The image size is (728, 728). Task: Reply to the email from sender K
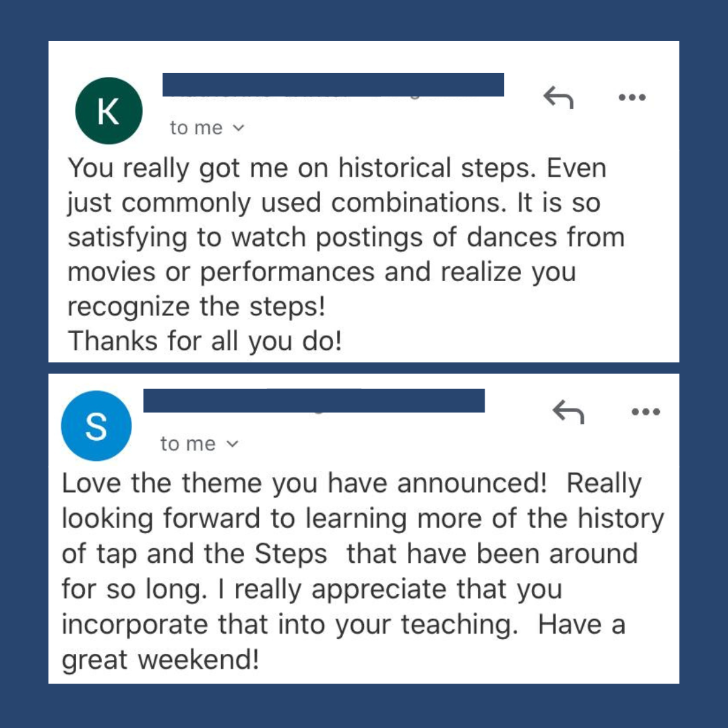click(x=558, y=97)
